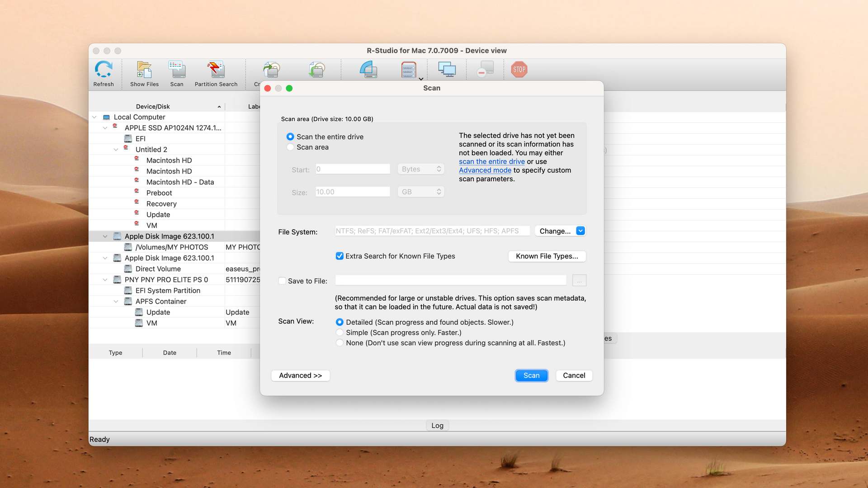
Task: Collapse the Untitled 2 container
Action: click(116, 150)
